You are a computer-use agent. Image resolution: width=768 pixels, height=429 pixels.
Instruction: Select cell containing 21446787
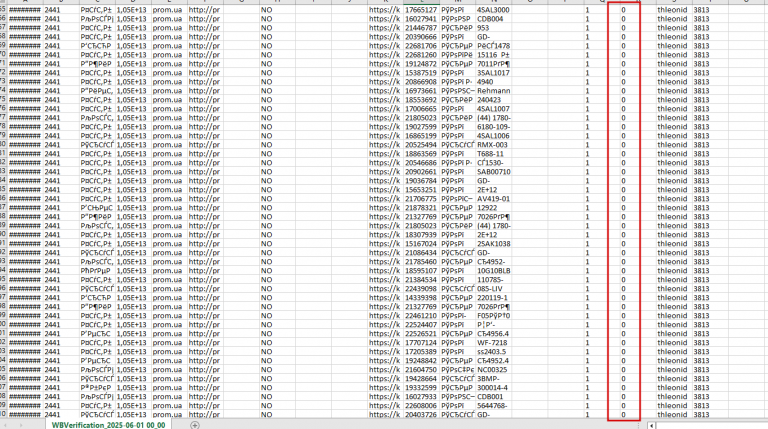[x=421, y=28]
